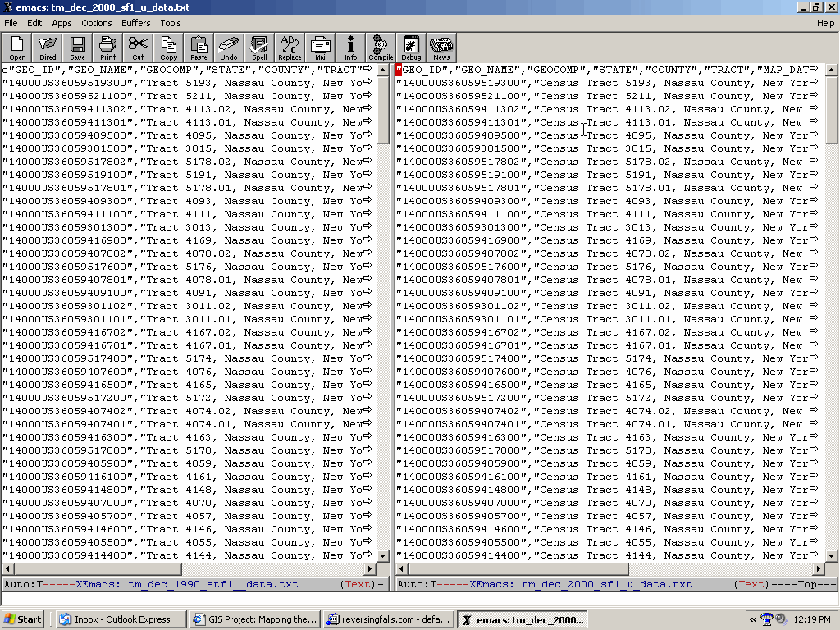The height and width of the screenshot is (630, 840).
Task: Switch to Inbox - Outlook Express taskbar button
Action: [121, 619]
